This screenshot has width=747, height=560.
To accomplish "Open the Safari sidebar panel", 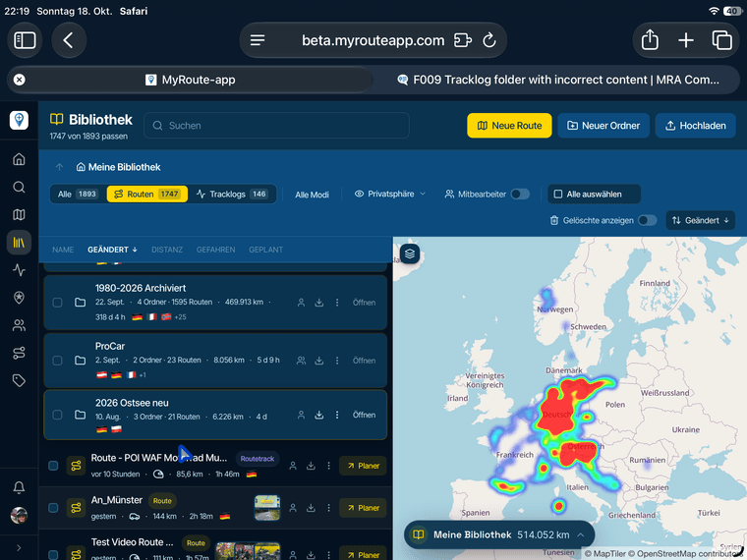I will click(25, 40).
